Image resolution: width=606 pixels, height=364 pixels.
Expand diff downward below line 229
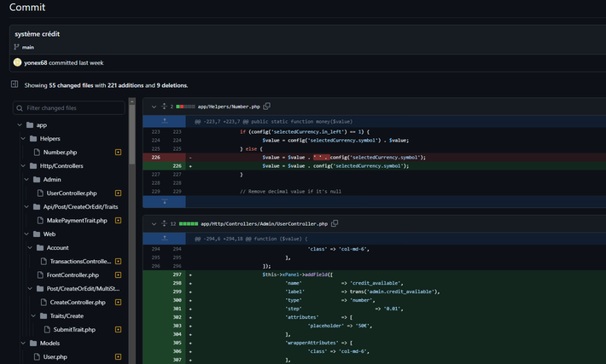point(164,201)
